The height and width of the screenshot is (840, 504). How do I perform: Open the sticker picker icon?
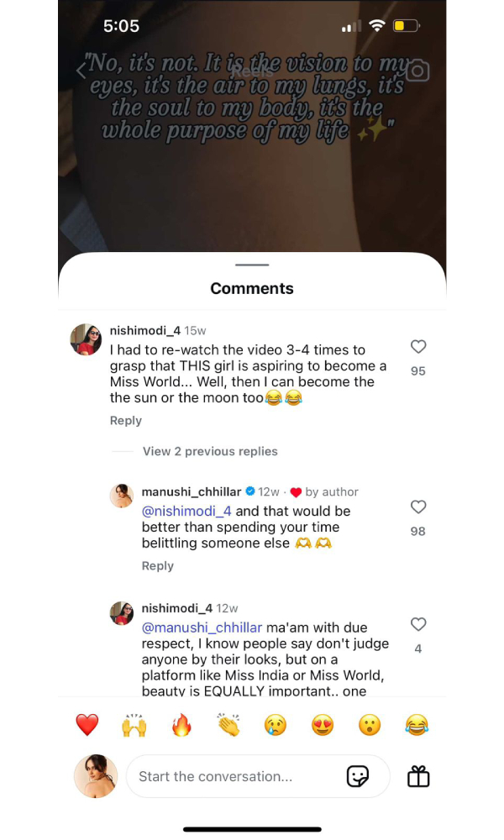(x=360, y=776)
